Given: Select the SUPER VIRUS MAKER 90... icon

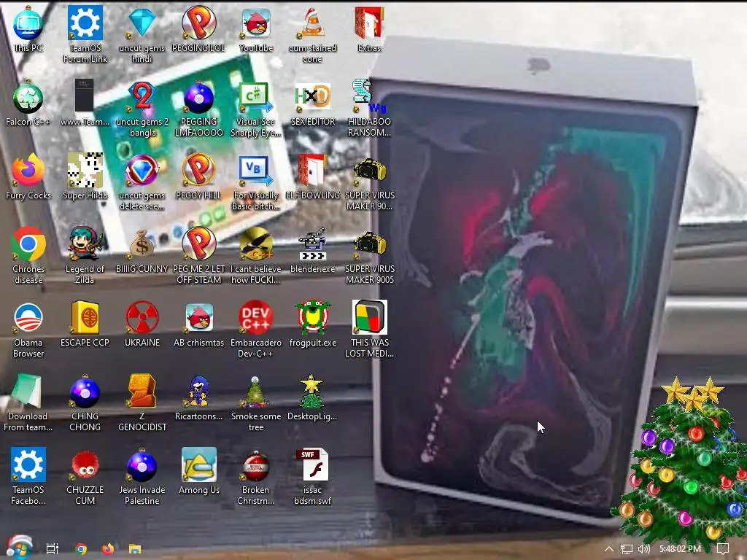Looking at the screenshot, I should click(x=369, y=182).
